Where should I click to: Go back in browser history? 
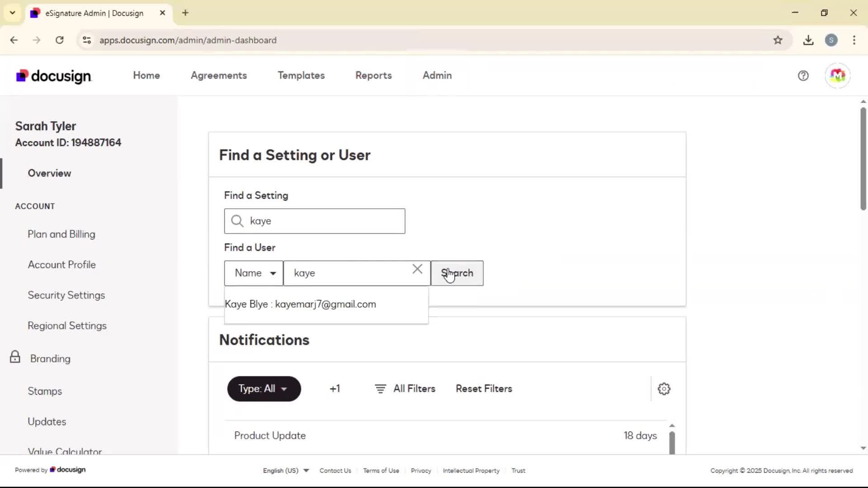point(14,40)
